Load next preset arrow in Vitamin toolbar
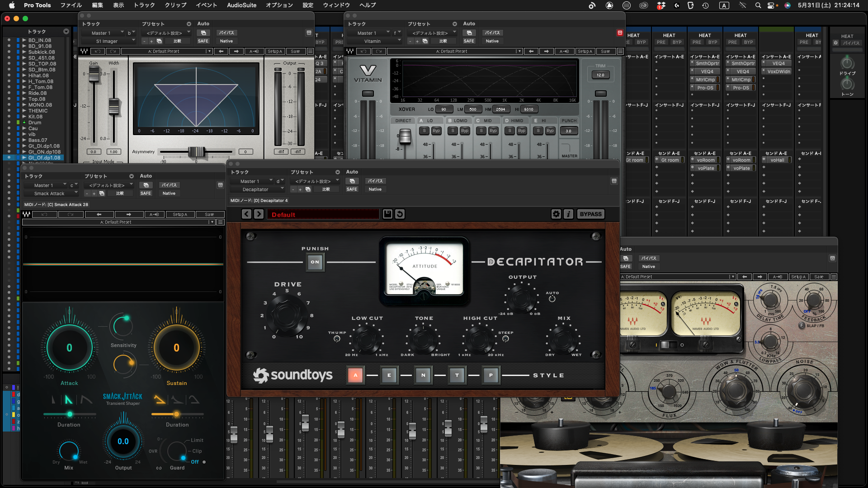 tap(547, 52)
